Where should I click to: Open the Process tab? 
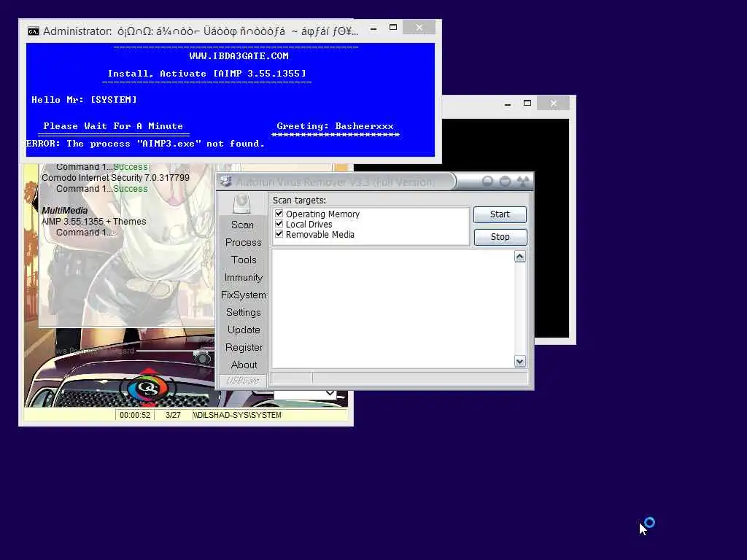244,242
